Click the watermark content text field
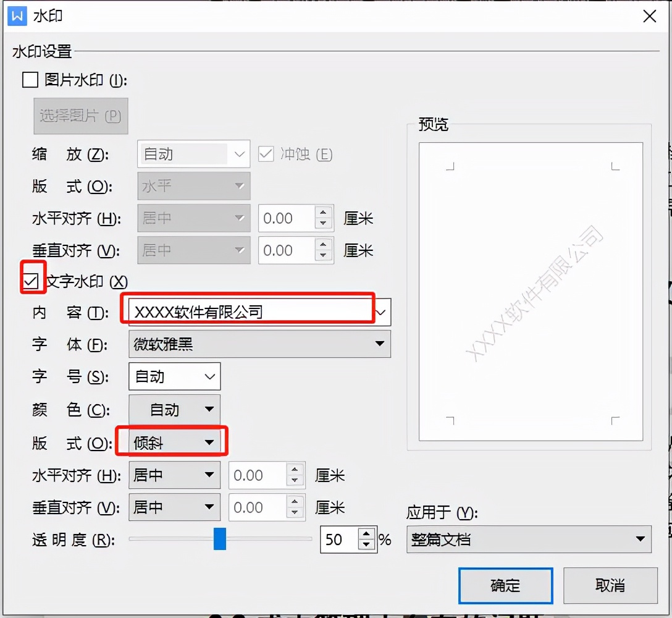The height and width of the screenshot is (618, 672). point(251,312)
